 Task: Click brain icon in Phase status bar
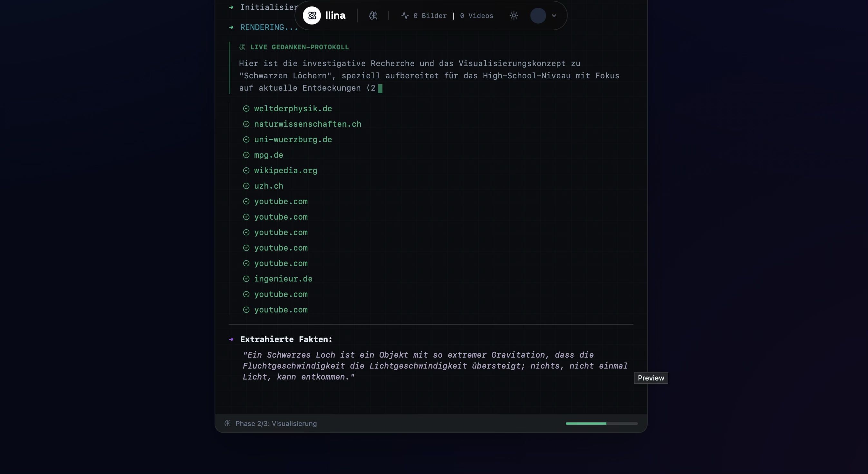point(228,423)
